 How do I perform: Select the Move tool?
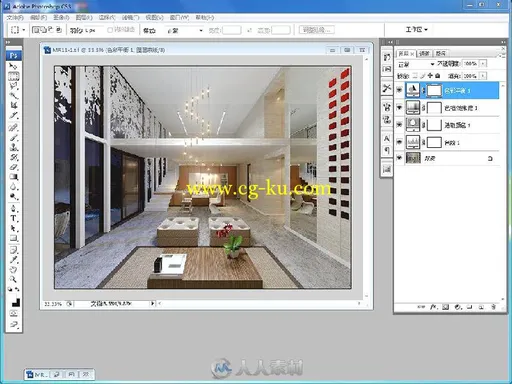[13, 66]
